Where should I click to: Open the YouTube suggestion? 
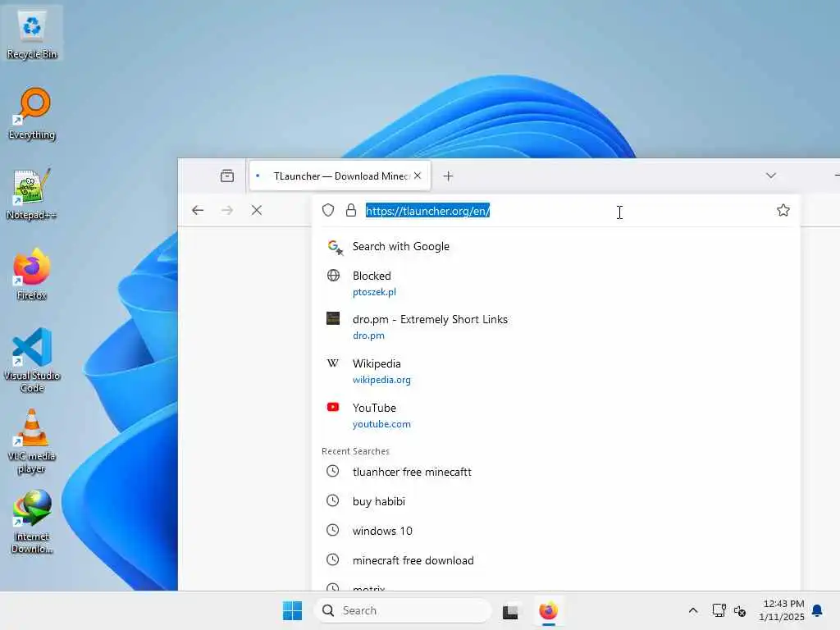pyautogui.click(x=555, y=415)
